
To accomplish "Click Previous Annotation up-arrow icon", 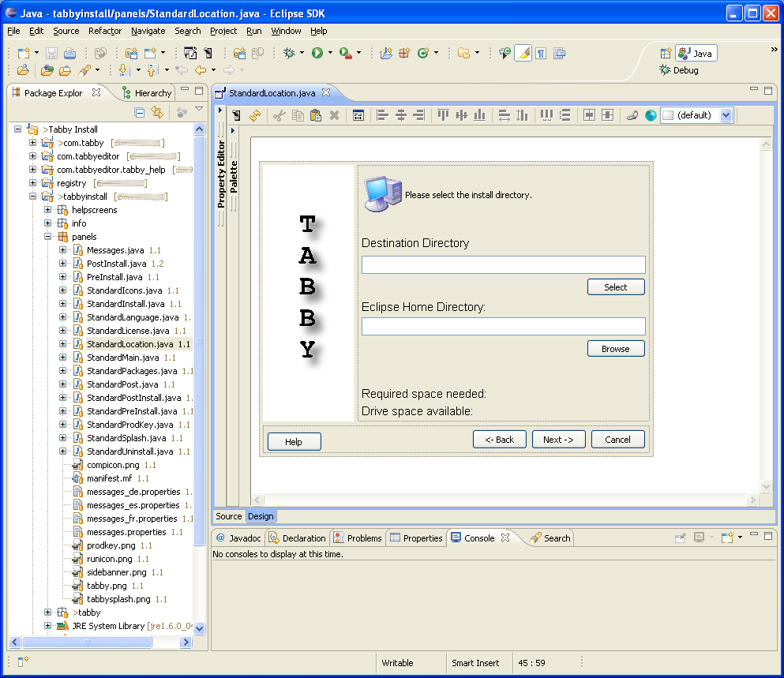I will tap(153, 70).
